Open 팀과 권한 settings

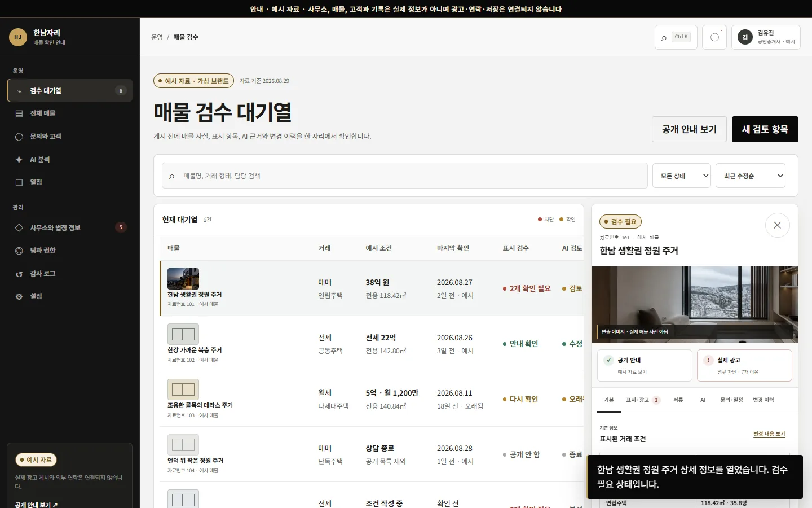(x=70, y=251)
